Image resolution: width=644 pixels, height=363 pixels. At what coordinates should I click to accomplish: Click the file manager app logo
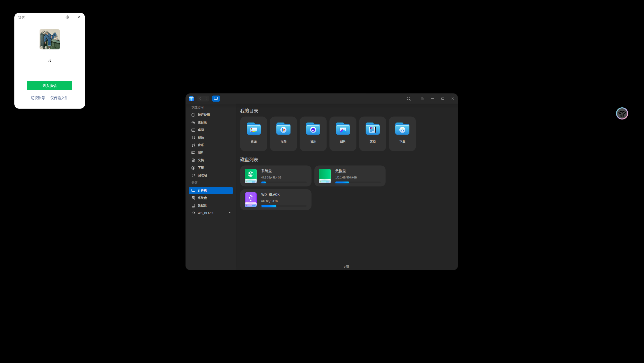tap(191, 99)
